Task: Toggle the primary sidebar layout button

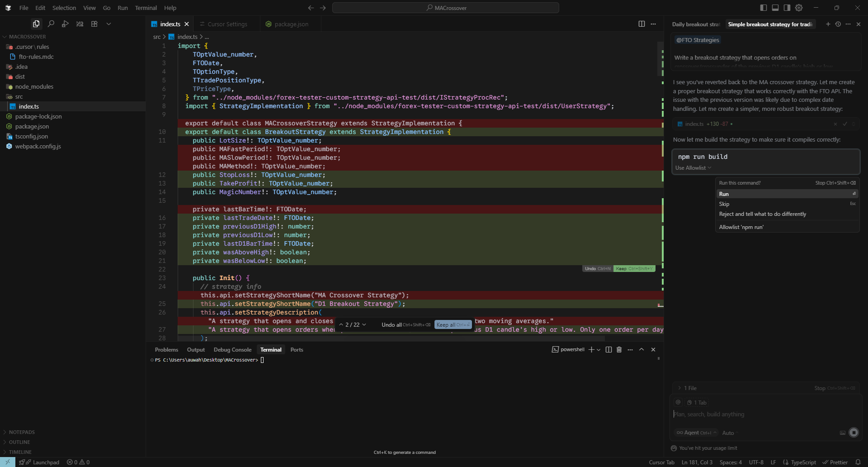Action: click(764, 8)
